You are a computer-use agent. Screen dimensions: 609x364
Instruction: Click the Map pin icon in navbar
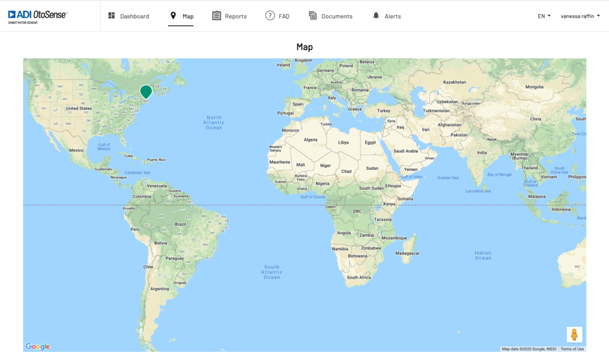tap(173, 16)
